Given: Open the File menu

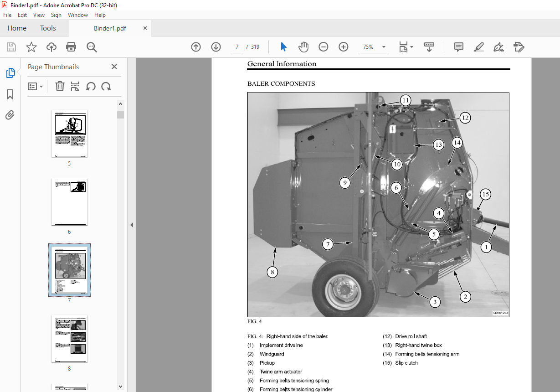Looking at the screenshot, I should [x=7, y=15].
